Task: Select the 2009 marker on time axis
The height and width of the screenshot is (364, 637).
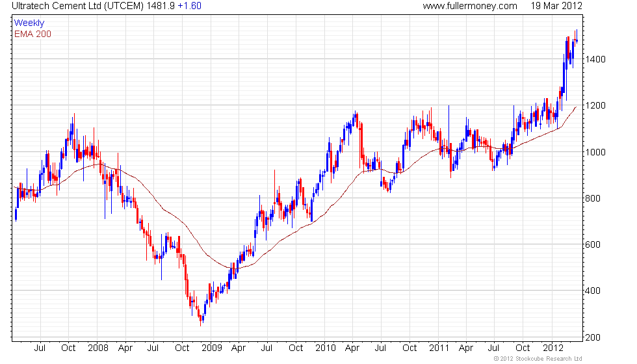Action: (x=211, y=348)
